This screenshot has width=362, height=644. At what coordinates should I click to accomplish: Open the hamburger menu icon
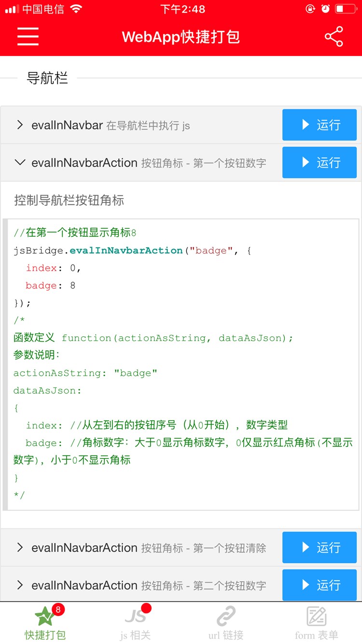click(28, 37)
